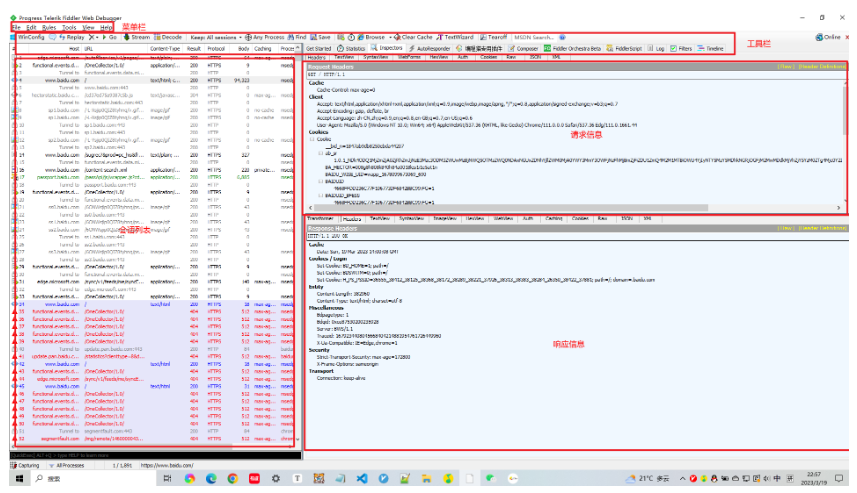
Task: Open the Rules menu
Action: pos(49,27)
